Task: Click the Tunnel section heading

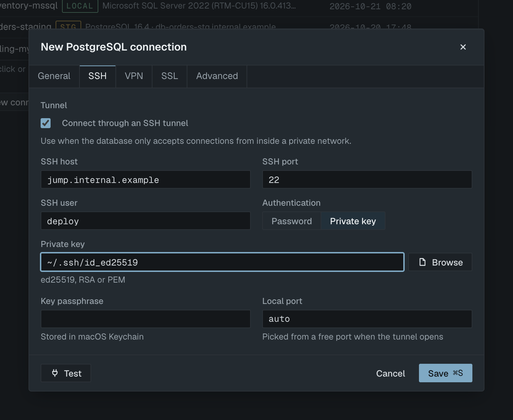Action: tap(54, 105)
